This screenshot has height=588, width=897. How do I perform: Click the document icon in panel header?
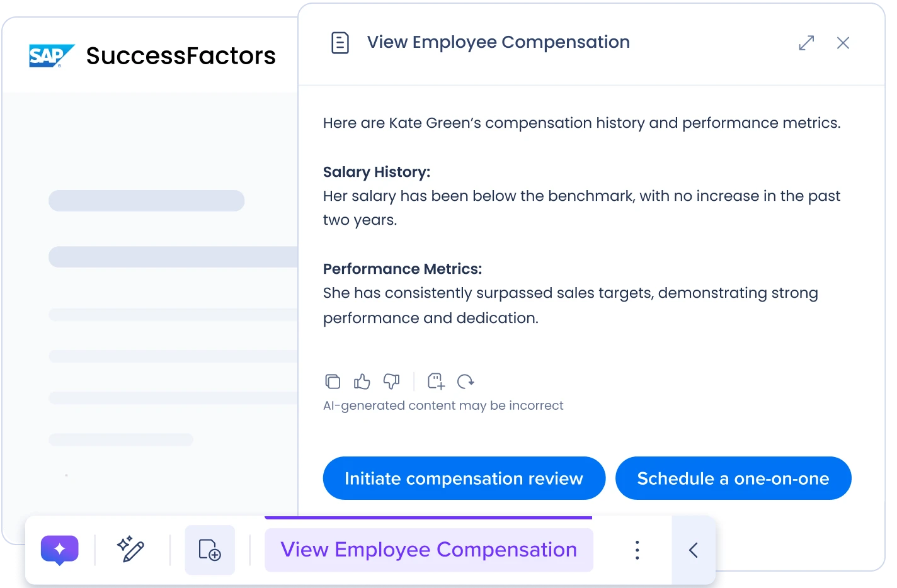tap(340, 43)
